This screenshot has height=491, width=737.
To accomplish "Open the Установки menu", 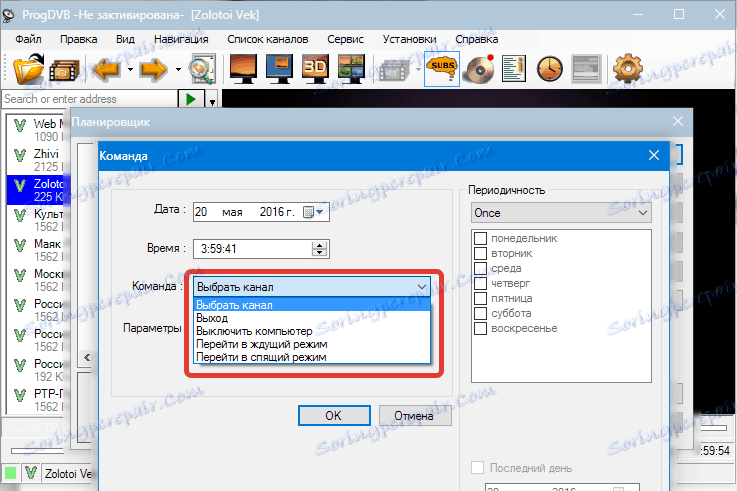I will 409,39.
